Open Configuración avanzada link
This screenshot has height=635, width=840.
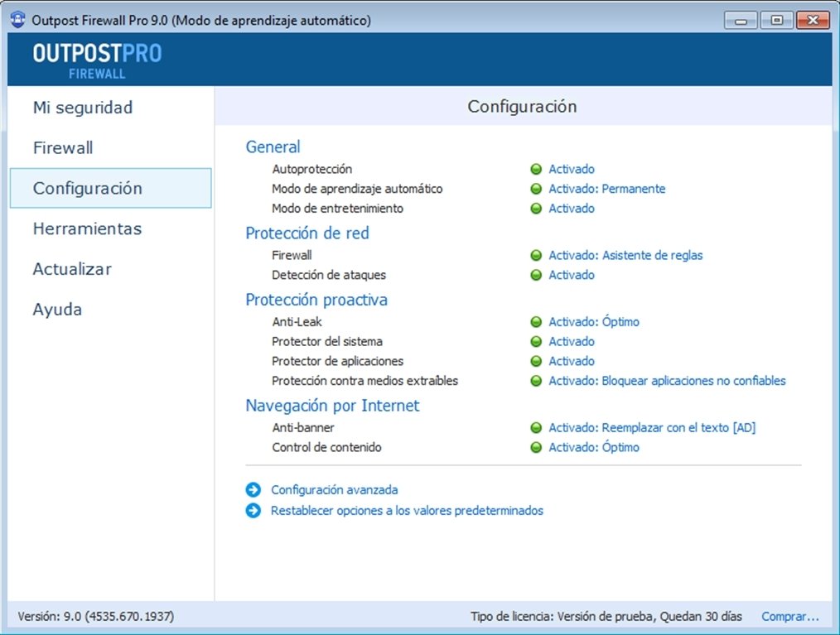tap(335, 490)
